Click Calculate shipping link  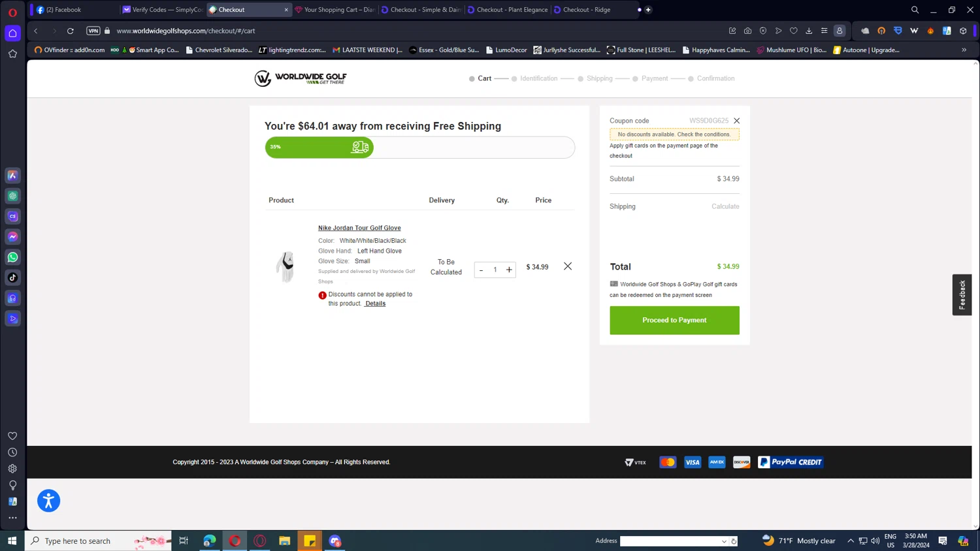[x=725, y=206]
